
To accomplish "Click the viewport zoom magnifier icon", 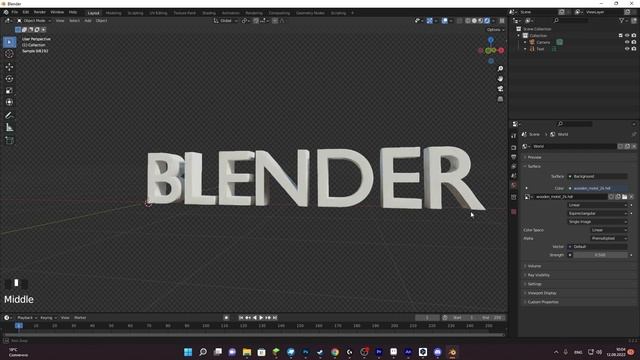I will coord(500,69).
